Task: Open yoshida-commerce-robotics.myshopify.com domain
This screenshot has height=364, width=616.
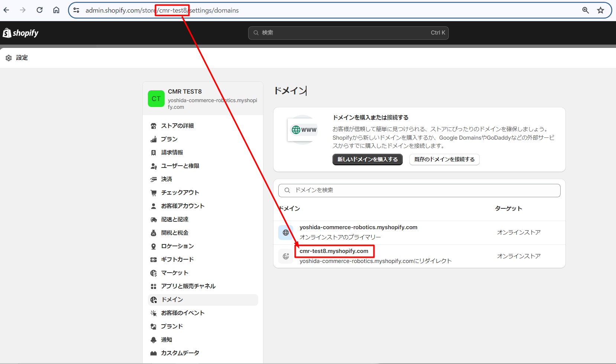Action: [359, 227]
